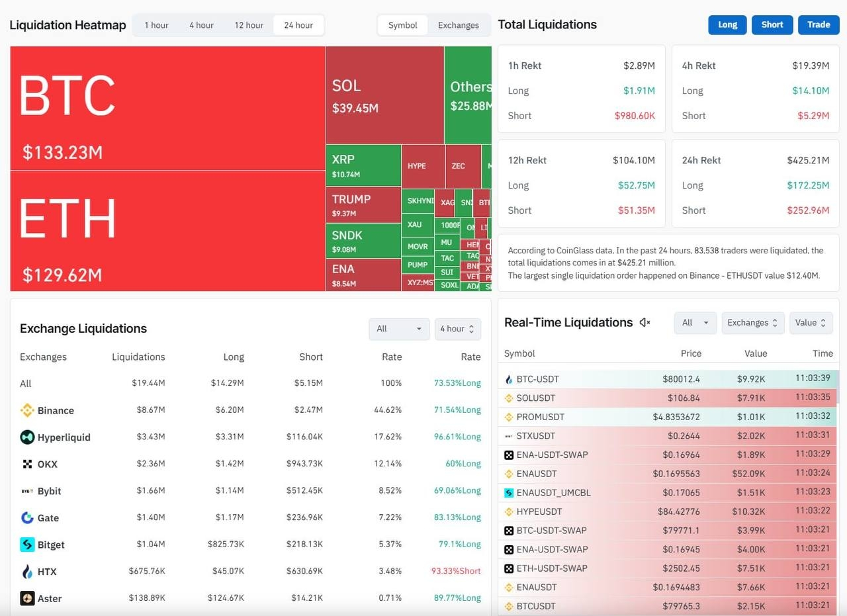The height and width of the screenshot is (616, 847).
Task: Click the PROMUSDT symbol text
Action: click(541, 417)
